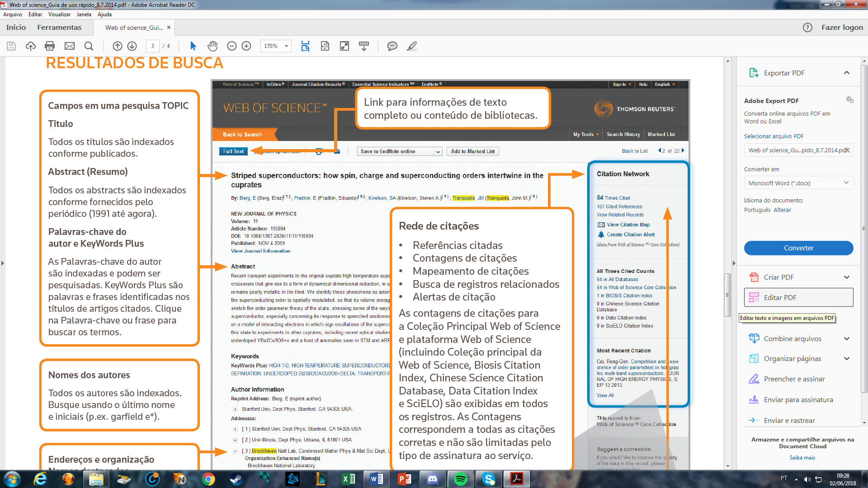Select the Hand pan tool

click(x=212, y=46)
